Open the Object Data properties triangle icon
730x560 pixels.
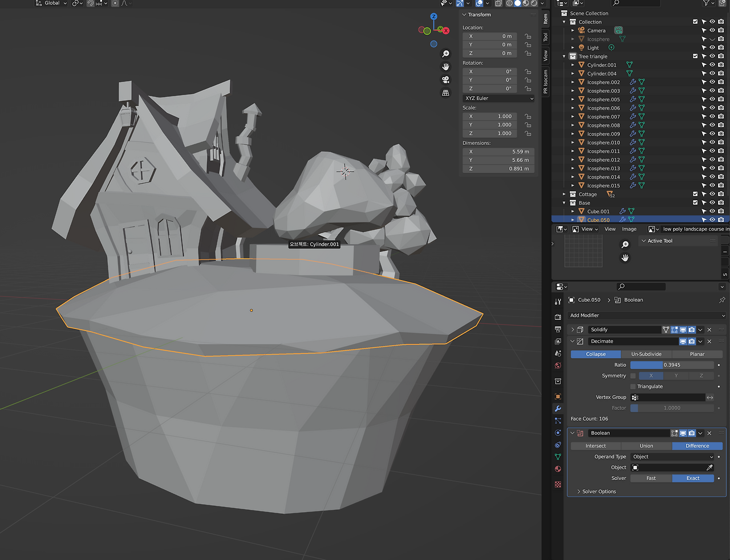point(558,457)
